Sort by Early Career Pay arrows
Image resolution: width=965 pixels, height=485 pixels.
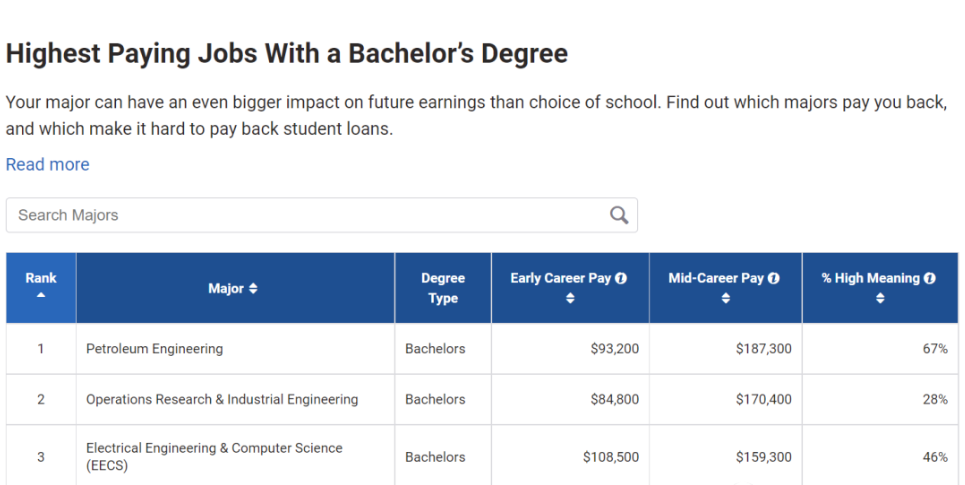(x=570, y=299)
